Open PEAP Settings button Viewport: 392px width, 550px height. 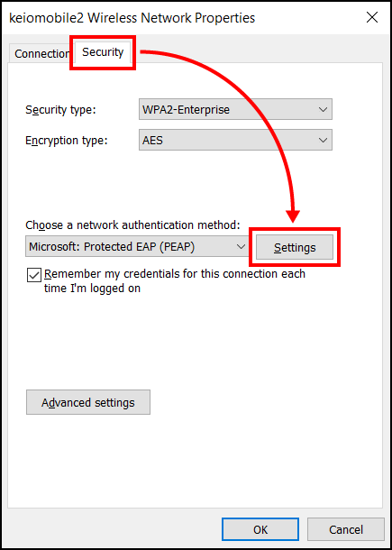pyautogui.click(x=295, y=247)
